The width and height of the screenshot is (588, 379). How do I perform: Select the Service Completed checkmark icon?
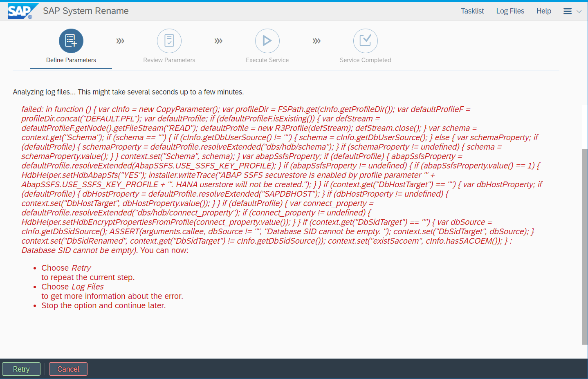point(366,41)
